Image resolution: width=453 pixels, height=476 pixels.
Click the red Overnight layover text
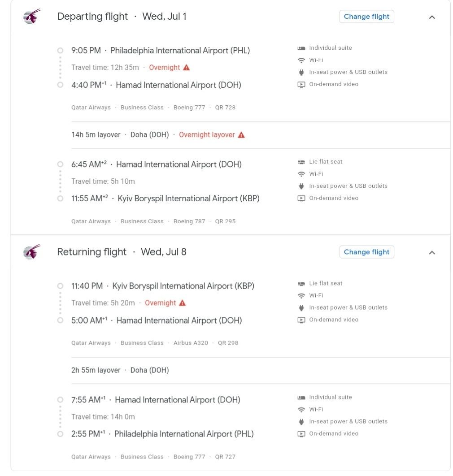[207, 135]
